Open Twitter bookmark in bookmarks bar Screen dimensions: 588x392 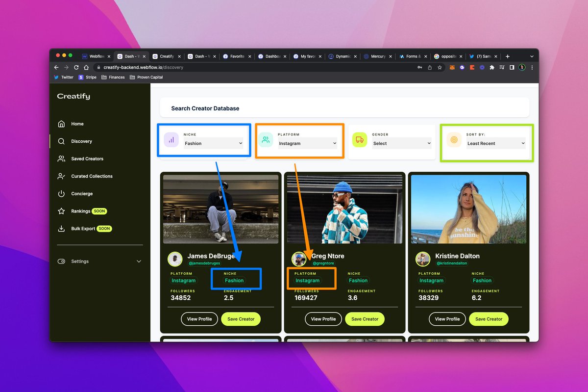[x=64, y=77]
